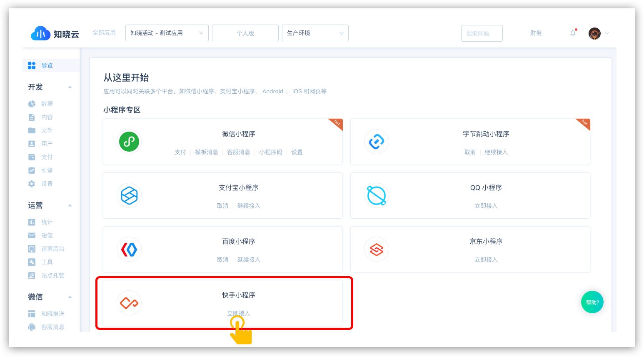Click the 运营后台 icon
The width and height of the screenshot is (644, 357).
pyautogui.click(x=32, y=249)
